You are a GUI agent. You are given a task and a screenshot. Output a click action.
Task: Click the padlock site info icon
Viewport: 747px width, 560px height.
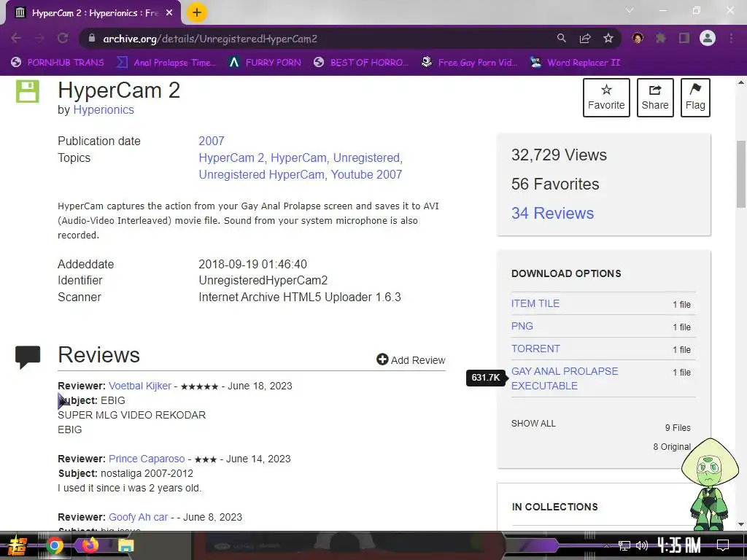pyautogui.click(x=92, y=39)
